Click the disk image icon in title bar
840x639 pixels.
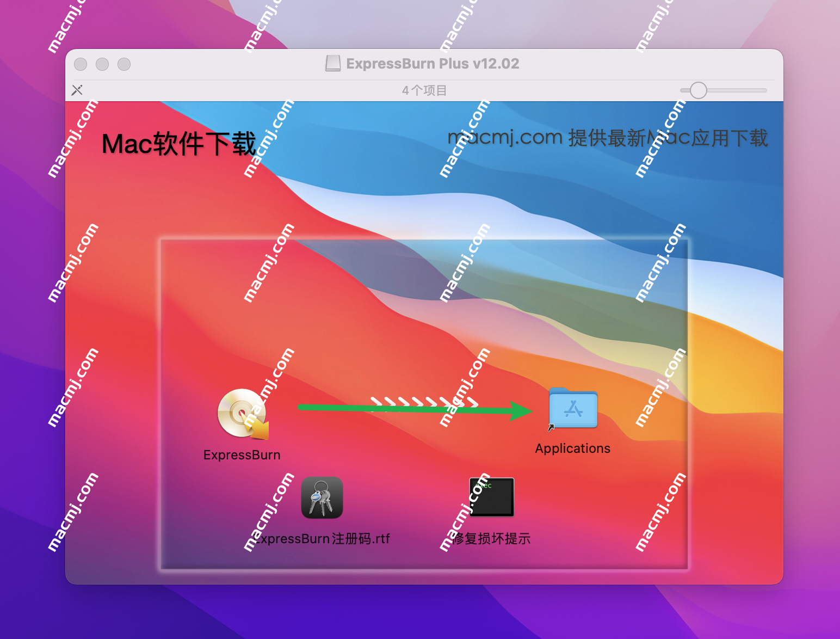[x=333, y=64]
